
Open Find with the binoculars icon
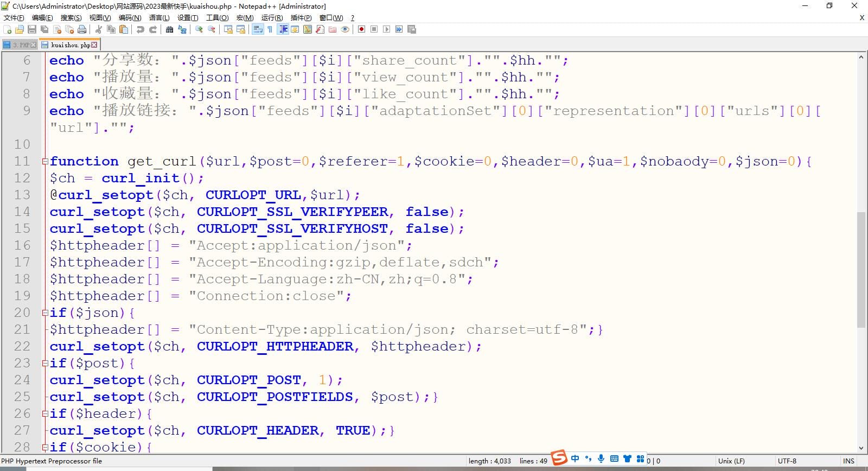point(169,29)
